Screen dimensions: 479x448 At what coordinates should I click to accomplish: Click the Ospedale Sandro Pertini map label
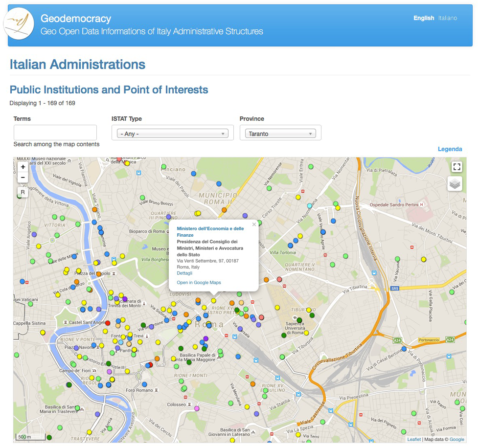(x=394, y=204)
